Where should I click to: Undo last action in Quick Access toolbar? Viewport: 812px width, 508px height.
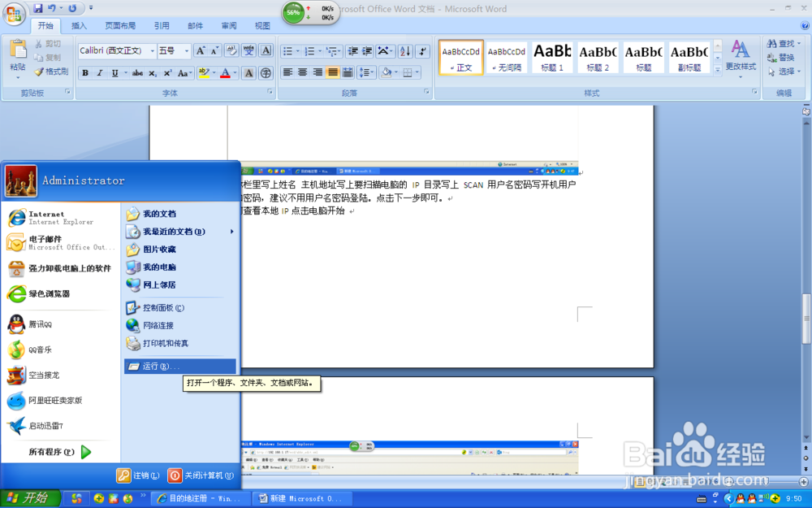[x=52, y=8]
